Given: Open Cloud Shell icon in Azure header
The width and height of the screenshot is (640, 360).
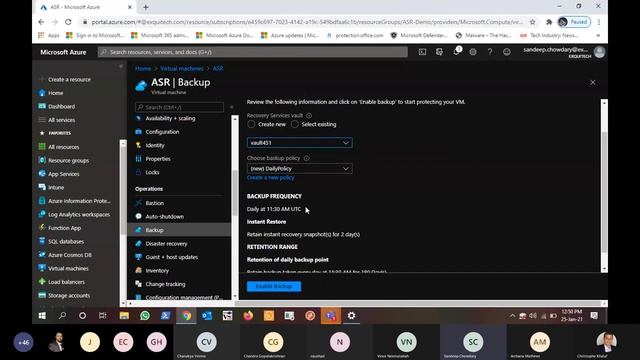Looking at the screenshot, I should tap(422, 52).
